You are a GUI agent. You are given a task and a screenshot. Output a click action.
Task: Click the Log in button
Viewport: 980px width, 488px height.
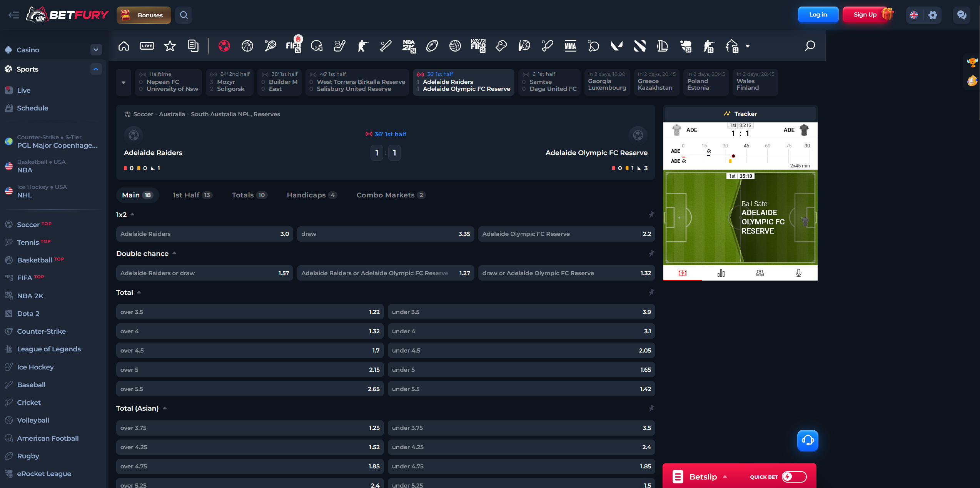[818, 15]
